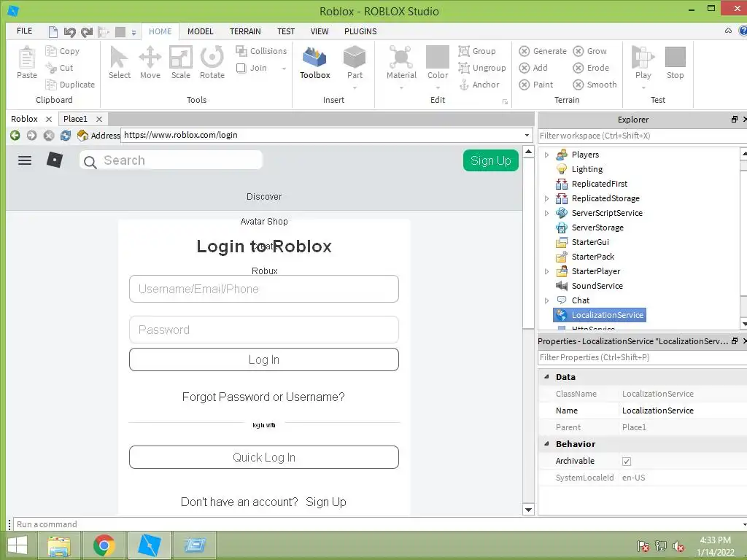Open Chrome from the taskbar
The height and width of the screenshot is (560, 747).
[104, 545]
